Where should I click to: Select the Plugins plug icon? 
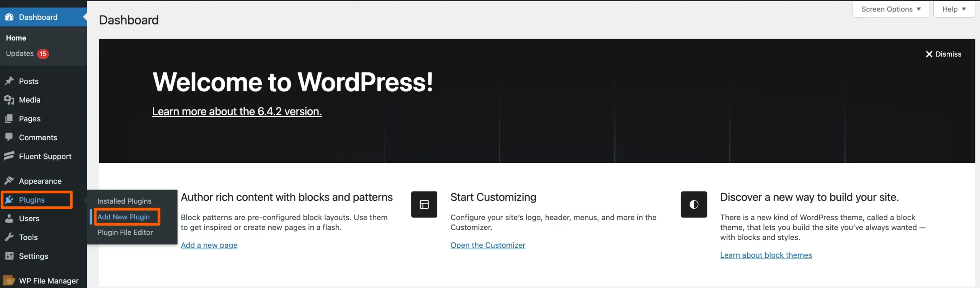[x=10, y=200]
